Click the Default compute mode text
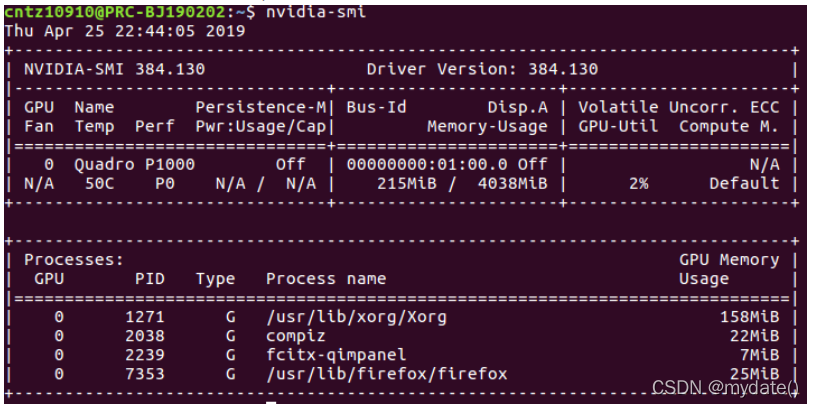814x408 pixels. click(744, 184)
